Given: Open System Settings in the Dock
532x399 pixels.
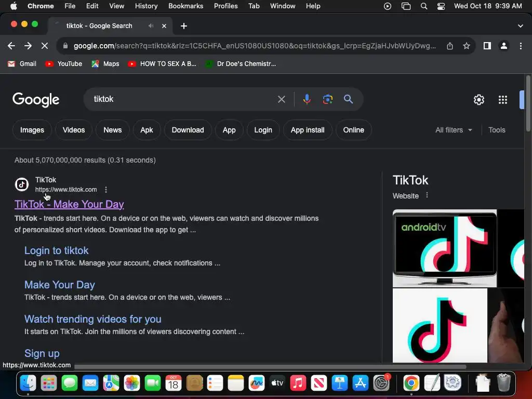Looking at the screenshot, I should pos(382,383).
